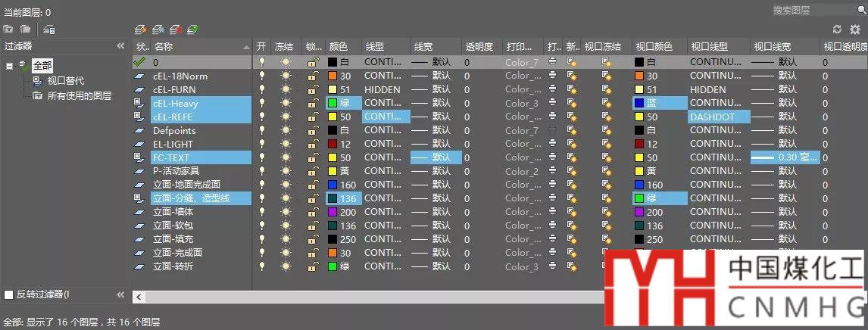The image size is (868, 330).
Task: Click the refresh icon near the search box
Action: pyautogui.click(x=837, y=30)
